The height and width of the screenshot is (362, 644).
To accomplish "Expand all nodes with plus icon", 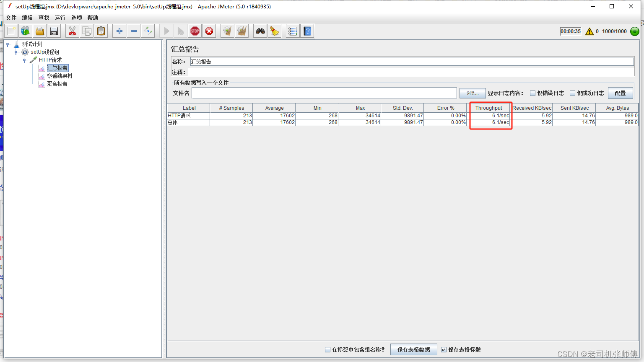I will pyautogui.click(x=119, y=31).
